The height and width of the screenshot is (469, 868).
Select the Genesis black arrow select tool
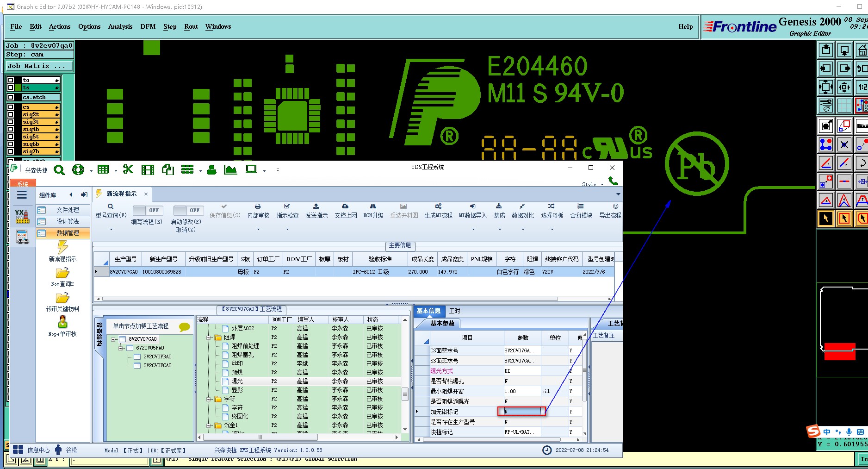click(x=826, y=218)
